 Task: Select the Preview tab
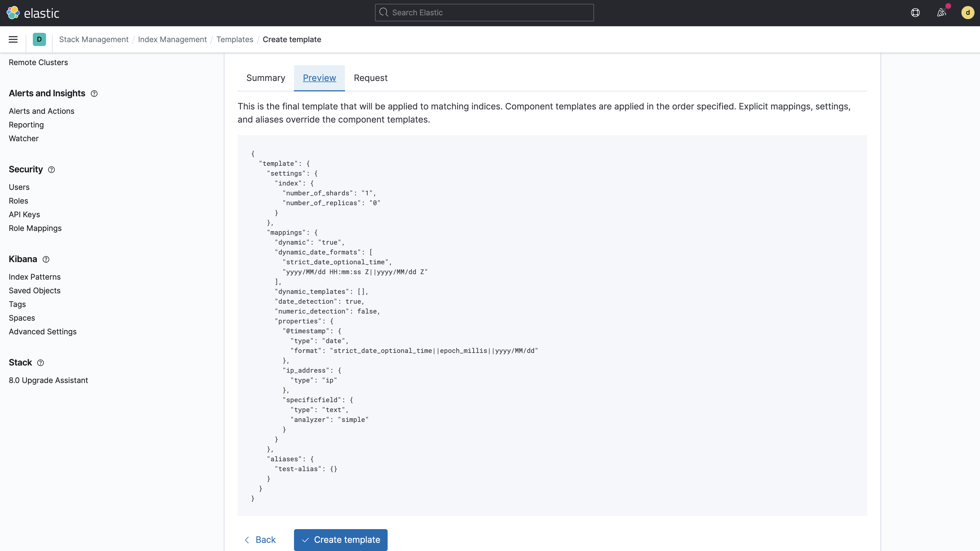[x=319, y=78]
